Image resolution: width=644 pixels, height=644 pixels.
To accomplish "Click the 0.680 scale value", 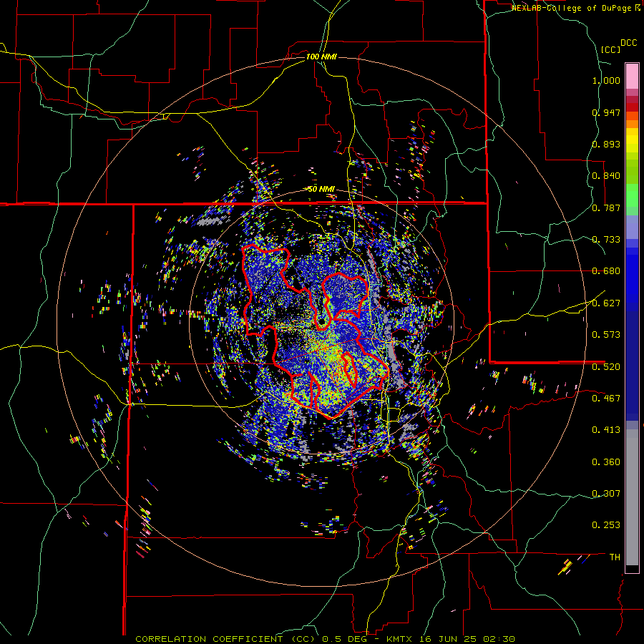I will tap(606, 271).
